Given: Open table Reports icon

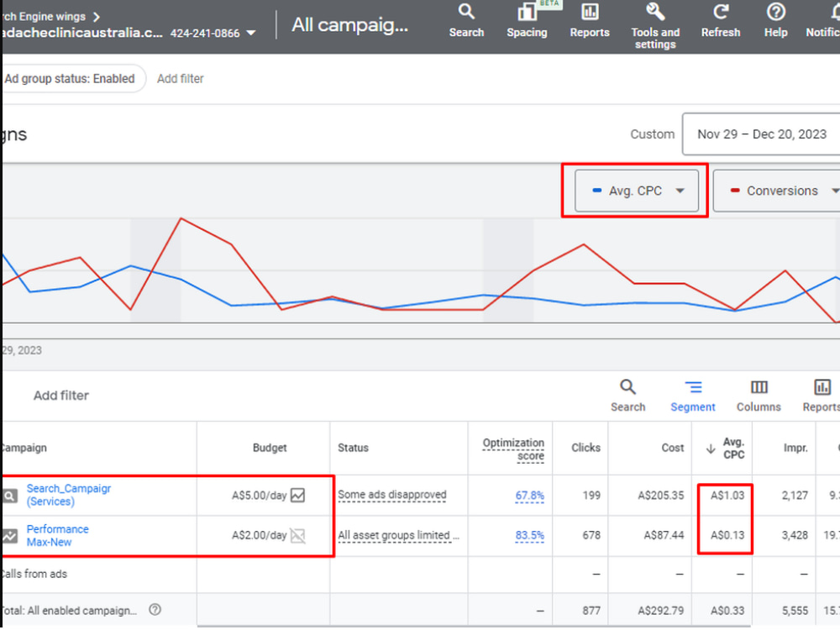Looking at the screenshot, I should click(822, 396).
